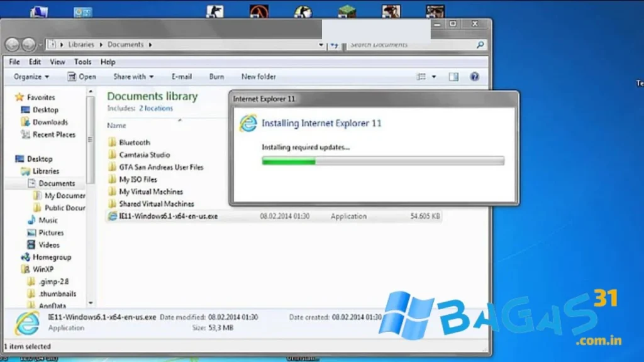Image resolution: width=644 pixels, height=362 pixels.
Task: Click the WinXP user folder icon
Action: point(25,269)
